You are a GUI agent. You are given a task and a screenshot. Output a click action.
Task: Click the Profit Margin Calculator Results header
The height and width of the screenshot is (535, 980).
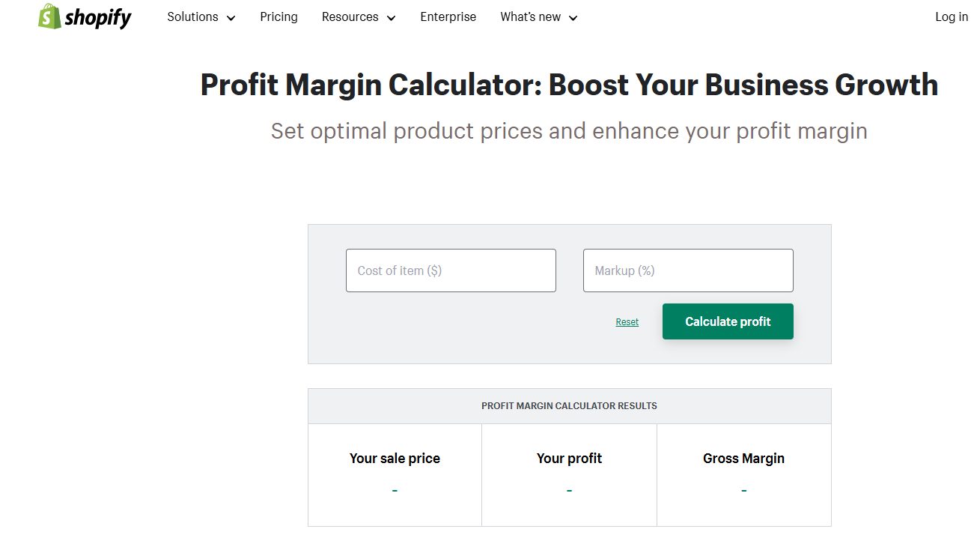coord(569,405)
